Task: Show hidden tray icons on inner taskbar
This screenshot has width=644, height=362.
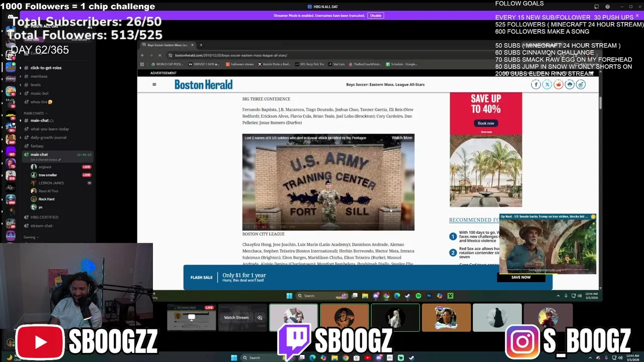Action: [558, 296]
